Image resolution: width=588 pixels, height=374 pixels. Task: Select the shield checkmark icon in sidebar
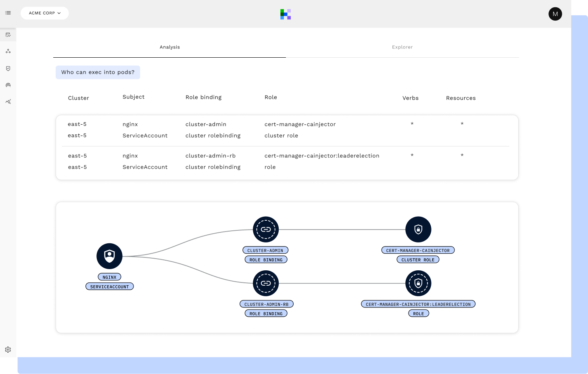pyautogui.click(x=8, y=69)
